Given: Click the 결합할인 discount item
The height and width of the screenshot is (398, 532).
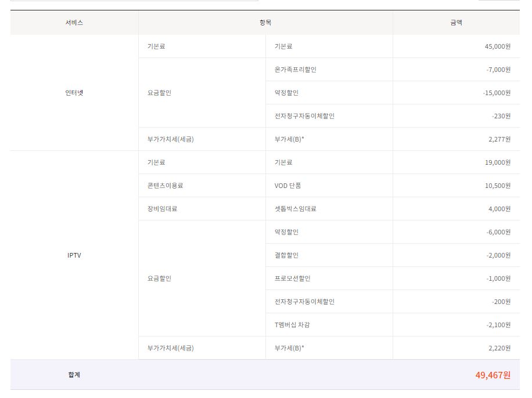Looking at the screenshot, I should coord(286,255).
